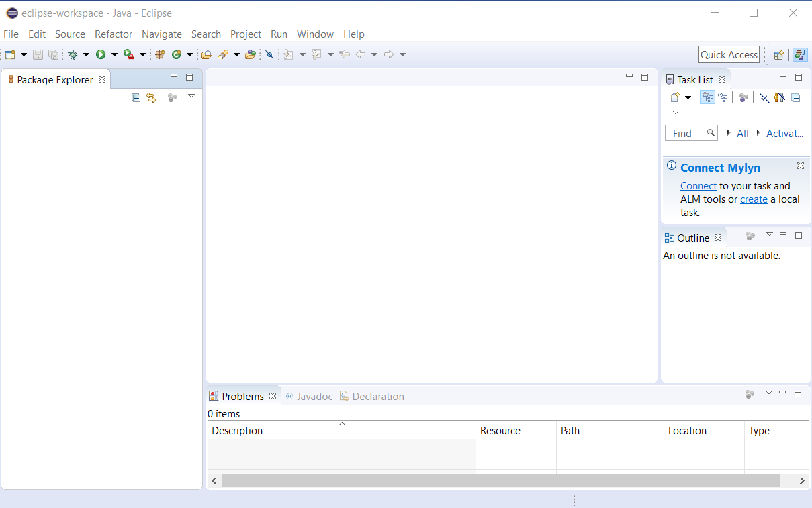The height and width of the screenshot is (508, 812).
Task: Click the Run button icon
Action: 99,54
